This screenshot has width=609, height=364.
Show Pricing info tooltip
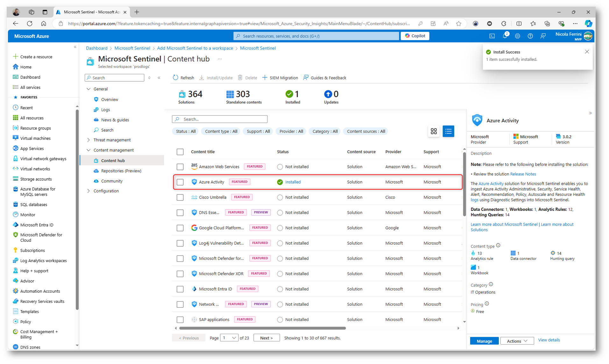click(x=487, y=304)
